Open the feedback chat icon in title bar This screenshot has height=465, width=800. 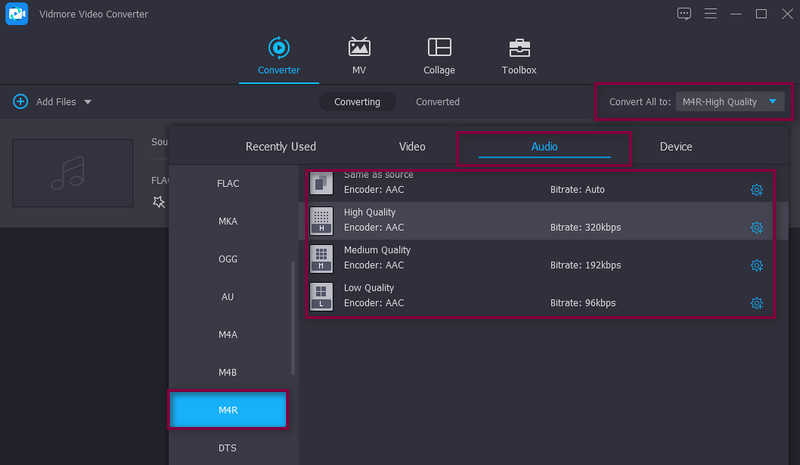(684, 14)
